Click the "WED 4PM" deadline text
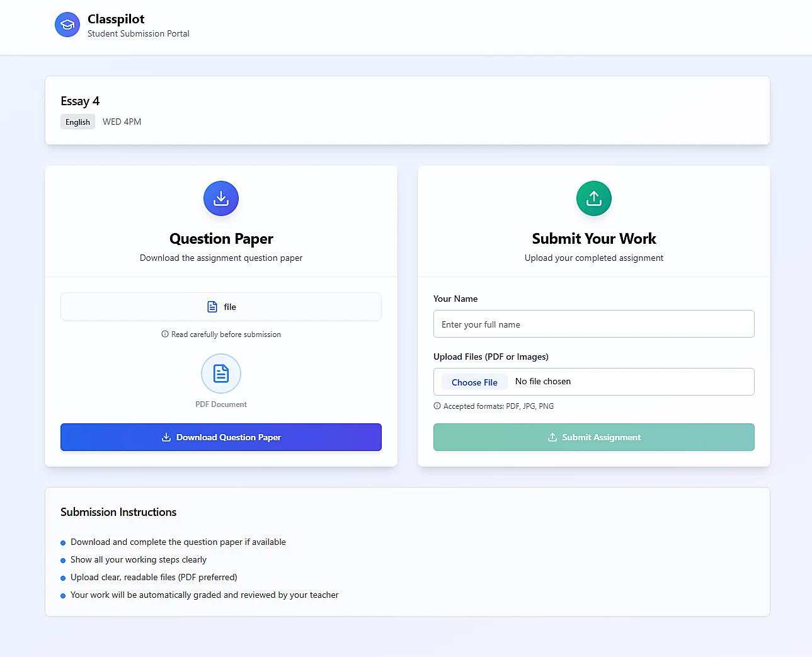 click(122, 122)
